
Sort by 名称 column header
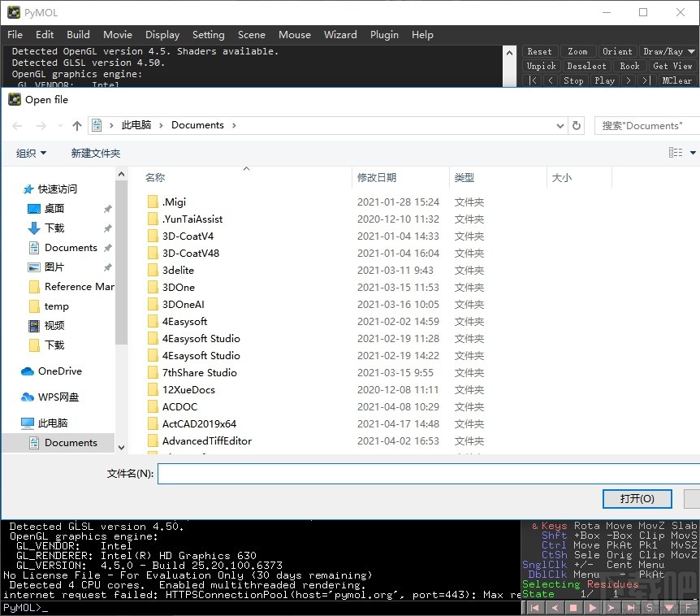pos(155,178)
